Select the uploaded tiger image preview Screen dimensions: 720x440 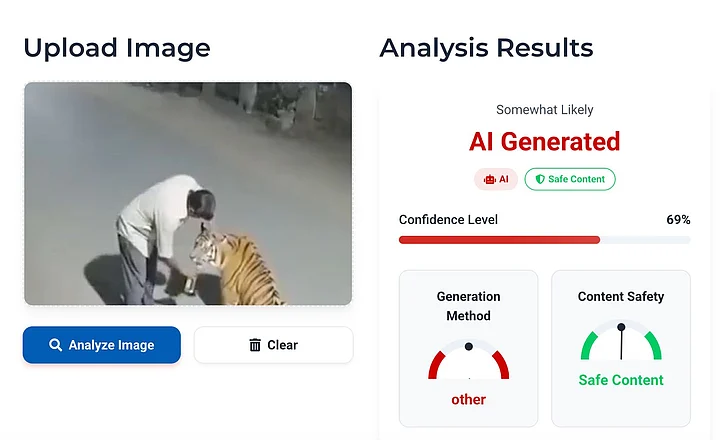pyautogui.click(x=188, y=193)
